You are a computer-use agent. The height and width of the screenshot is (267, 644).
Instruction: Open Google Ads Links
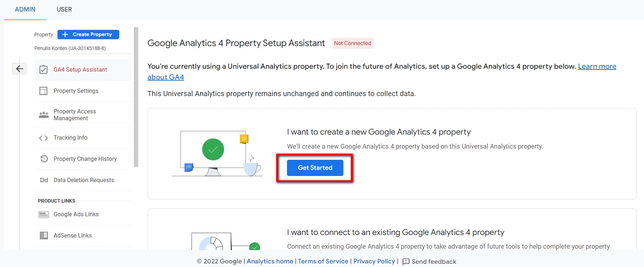(83, 214)
